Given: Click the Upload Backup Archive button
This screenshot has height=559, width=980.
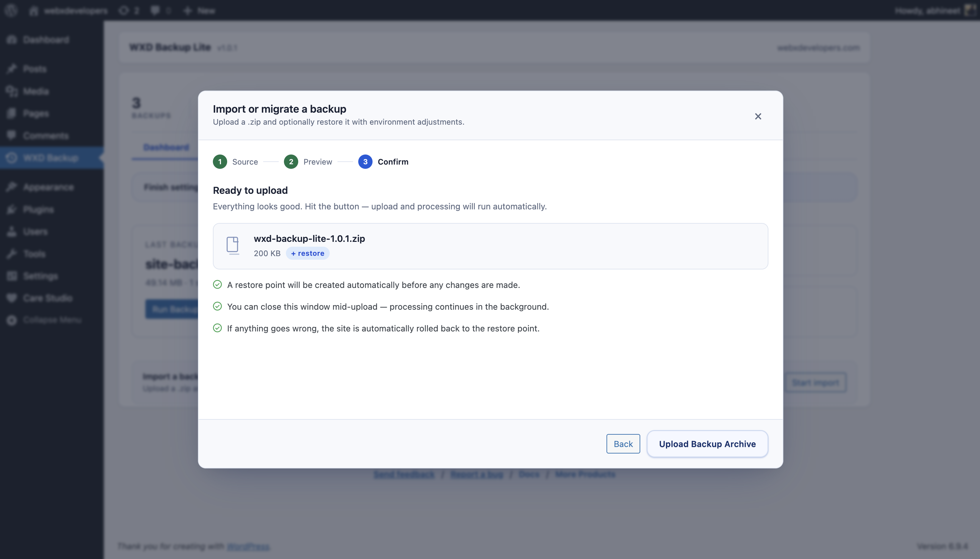Looking at the screenshot, I should click(707, 444).
